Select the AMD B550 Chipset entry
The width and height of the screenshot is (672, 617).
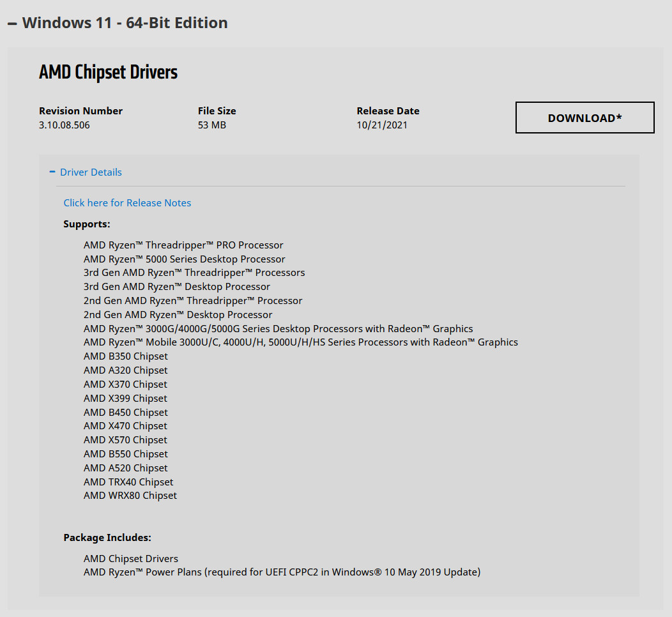click(x=126, y=453)
